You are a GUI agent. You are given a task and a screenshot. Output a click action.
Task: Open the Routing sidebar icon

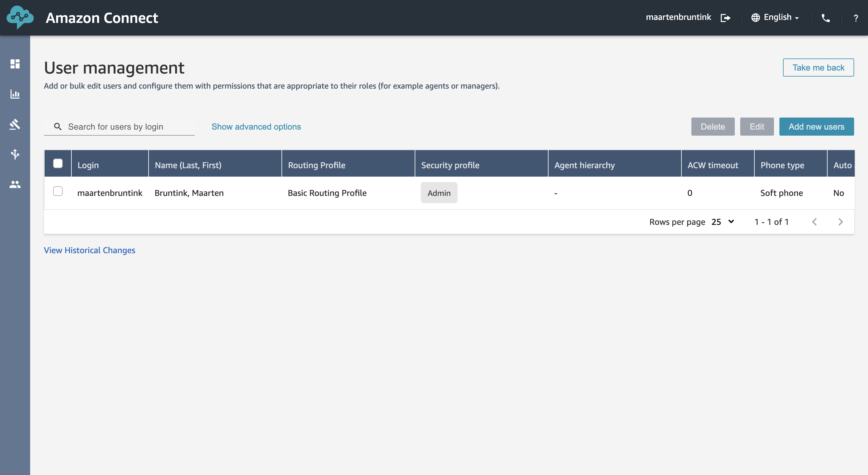coord(15,154)
